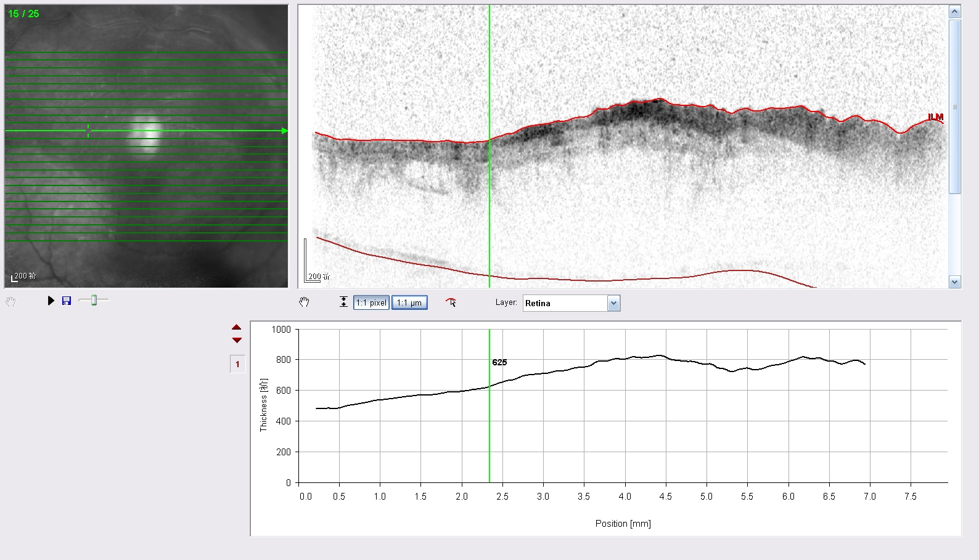The height and width of the screenshot is (560, 979).
Task: Click the vertical stretch scaling icon
Action: (343, 302)
